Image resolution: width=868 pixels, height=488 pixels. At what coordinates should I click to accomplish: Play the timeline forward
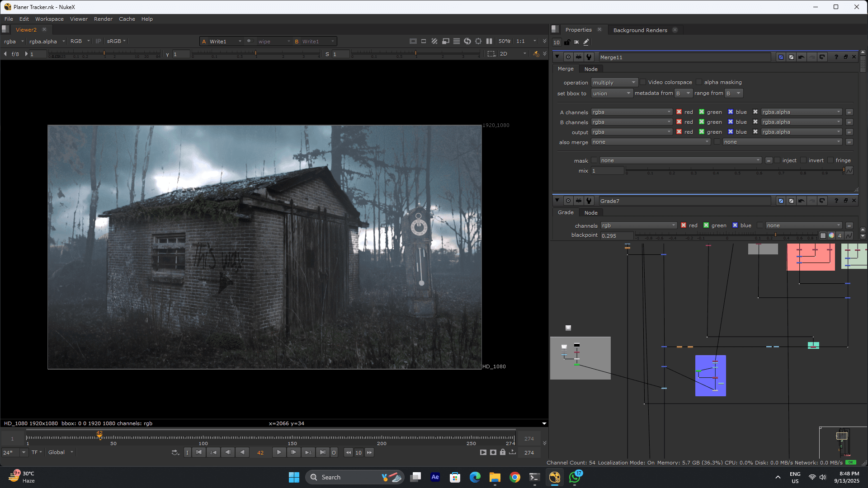point(279,452)
